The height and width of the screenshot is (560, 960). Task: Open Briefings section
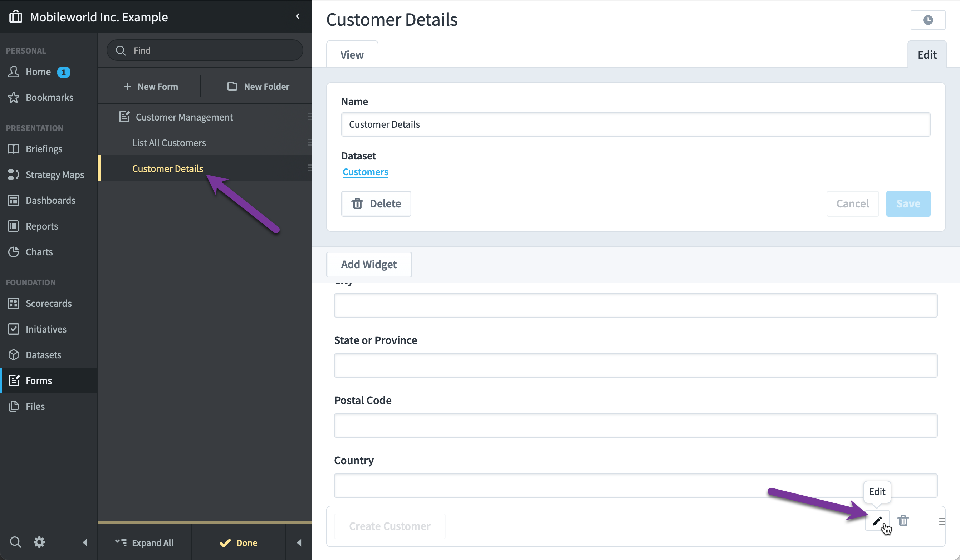[44, 148]
